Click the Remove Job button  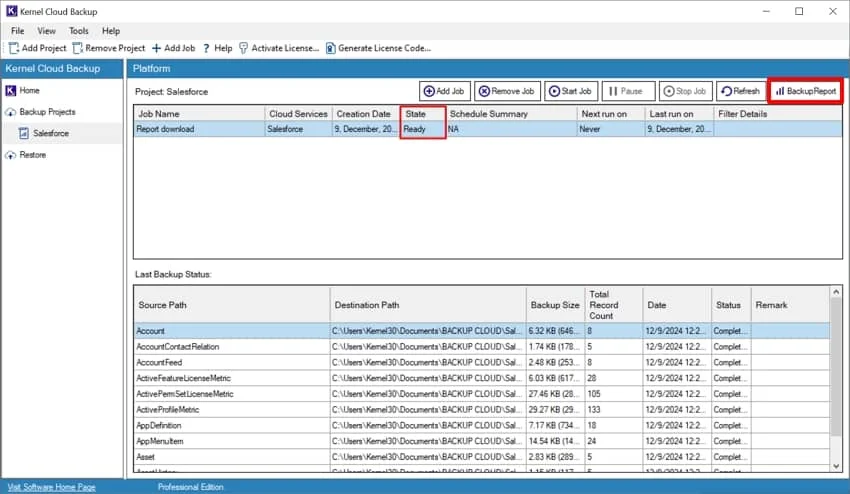pyautogui.click(x=507, y=91)
